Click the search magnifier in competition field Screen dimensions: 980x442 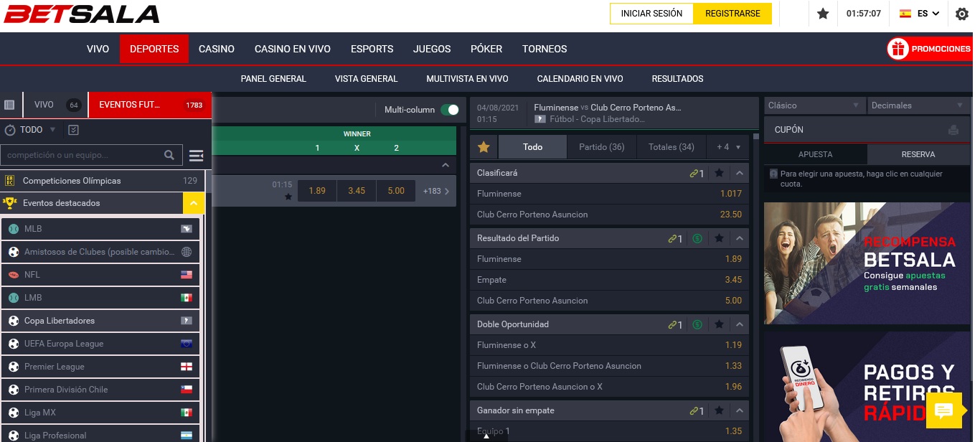pyautogui.click(x=169, y=154)
